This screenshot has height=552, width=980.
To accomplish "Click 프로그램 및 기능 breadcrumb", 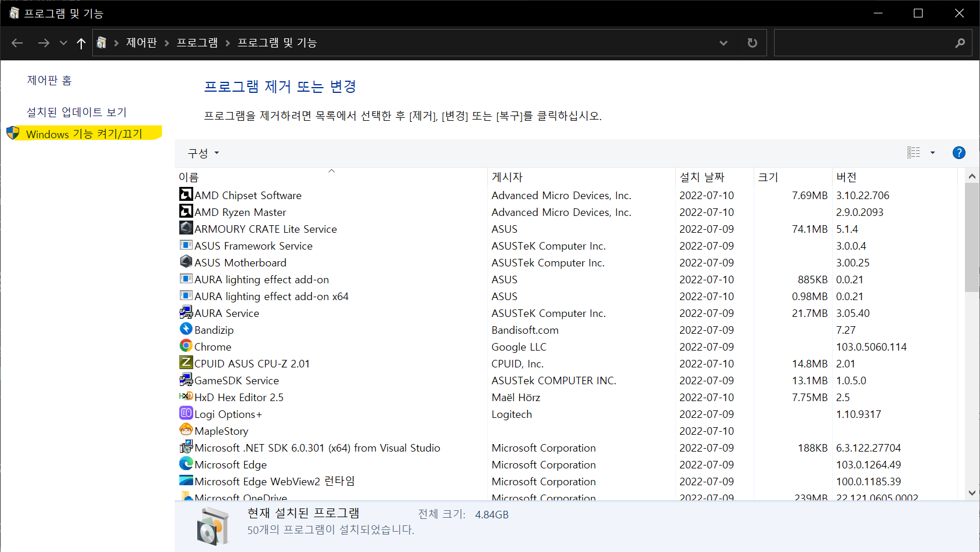I will (277, 43).
